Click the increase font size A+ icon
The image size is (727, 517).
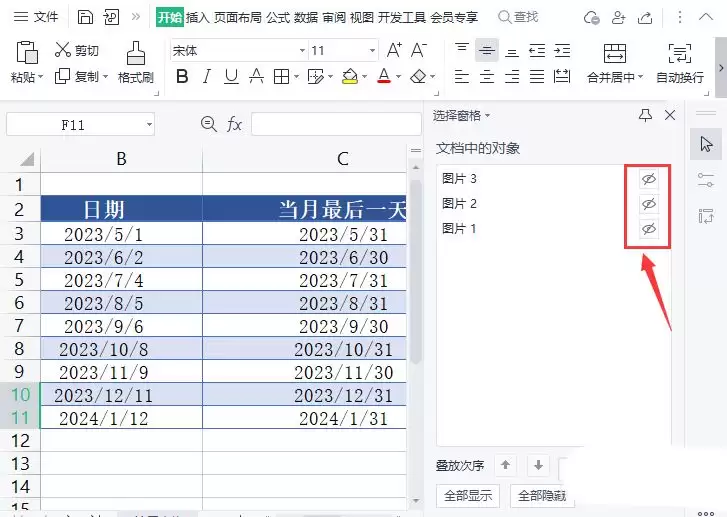click(394, 50)
